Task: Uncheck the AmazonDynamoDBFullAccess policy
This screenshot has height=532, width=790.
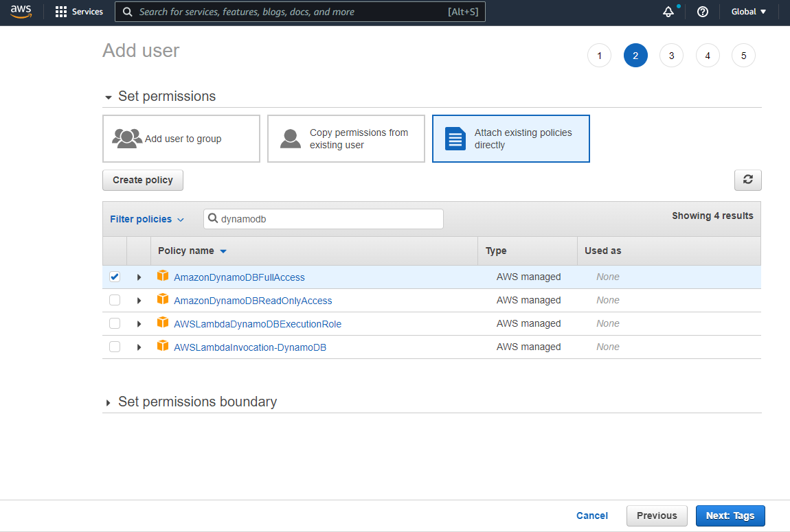Action: 115,277
